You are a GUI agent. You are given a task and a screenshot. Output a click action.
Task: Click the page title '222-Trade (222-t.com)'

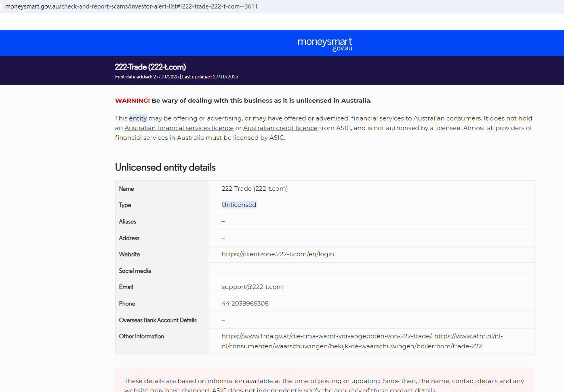[x=150, y=67]
